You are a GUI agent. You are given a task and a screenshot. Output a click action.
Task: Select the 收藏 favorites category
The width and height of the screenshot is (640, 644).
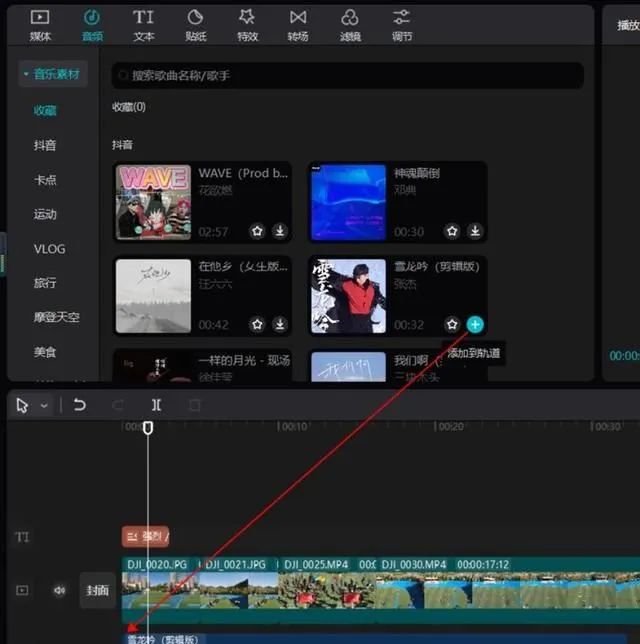(45, 110)
